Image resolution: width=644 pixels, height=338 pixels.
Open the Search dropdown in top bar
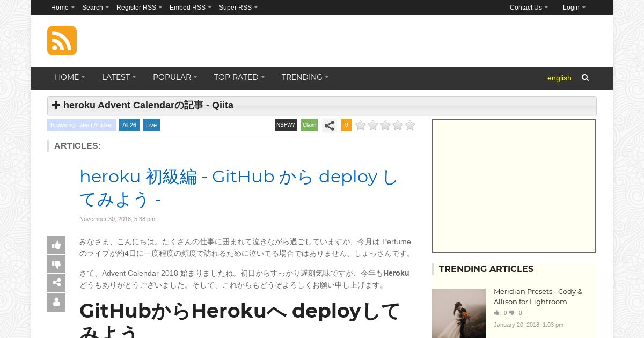tap(96, 8)
